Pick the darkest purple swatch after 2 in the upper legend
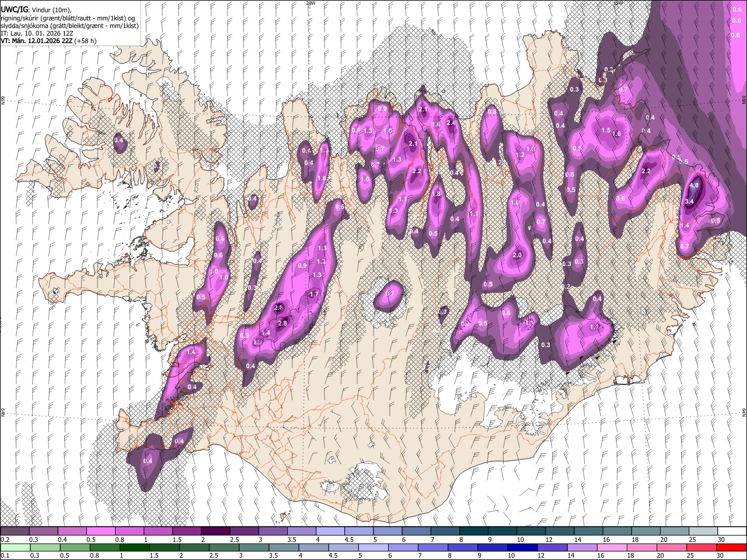This screenshot has width=747, height=560. pyautogui.click(x=215, y=531)
